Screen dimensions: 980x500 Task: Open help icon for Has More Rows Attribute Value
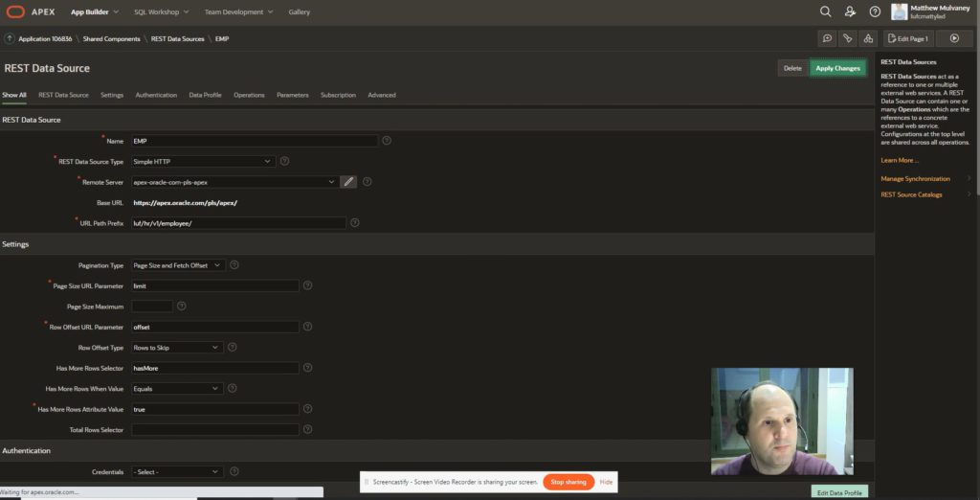coord(307,409)
